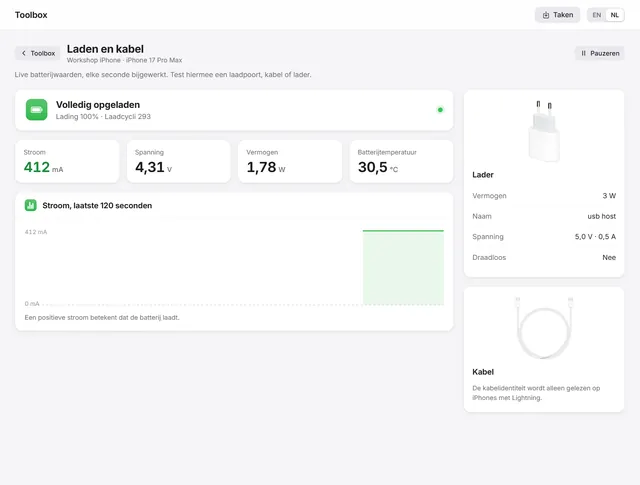Screen dimensions: 640x485
Task: Select the Stroom 412 mA card
Action: [67, 162]
